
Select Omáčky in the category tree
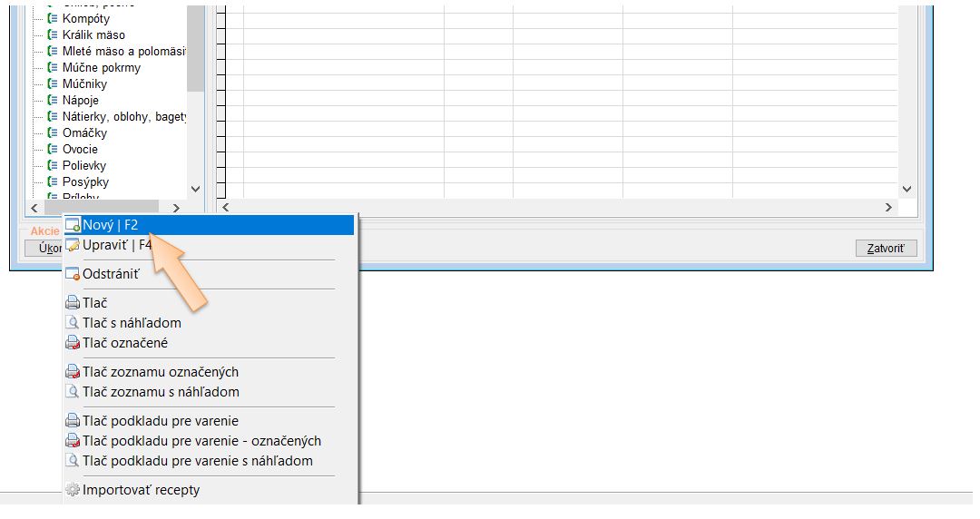(x=83, y=133)
